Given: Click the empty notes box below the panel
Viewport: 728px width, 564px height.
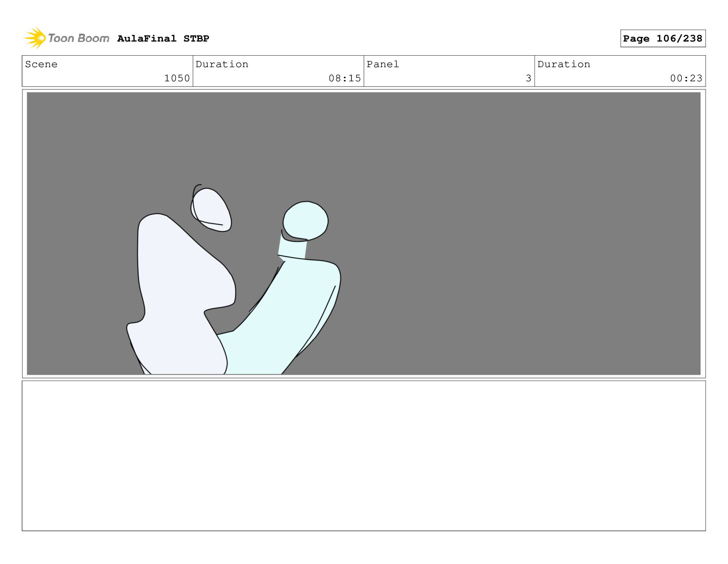Looking at the screenshot, I should (364, 456).
